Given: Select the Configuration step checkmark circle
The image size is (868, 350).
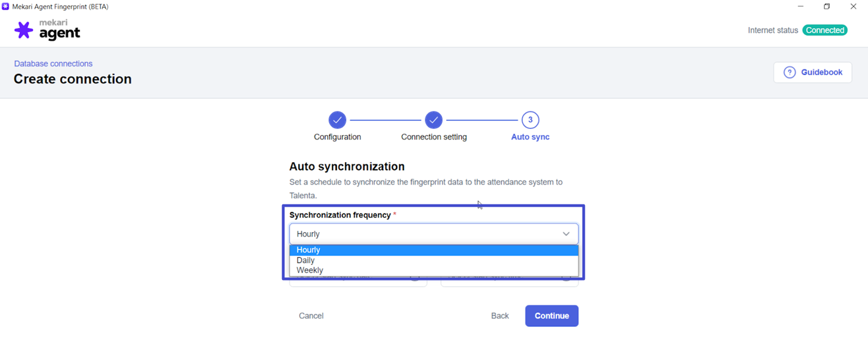Looking at the screenshot, I should coord(337,119).
